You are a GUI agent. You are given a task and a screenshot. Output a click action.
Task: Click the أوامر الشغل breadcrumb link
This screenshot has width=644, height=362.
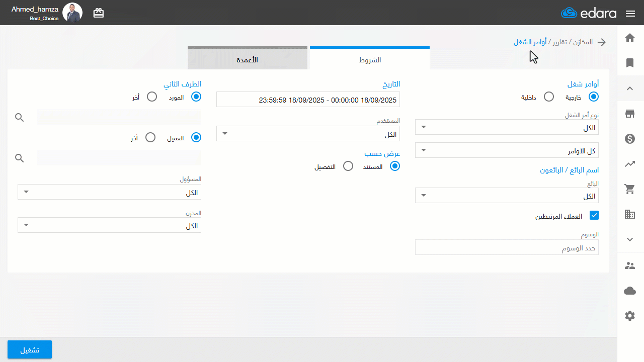[530, 42]
